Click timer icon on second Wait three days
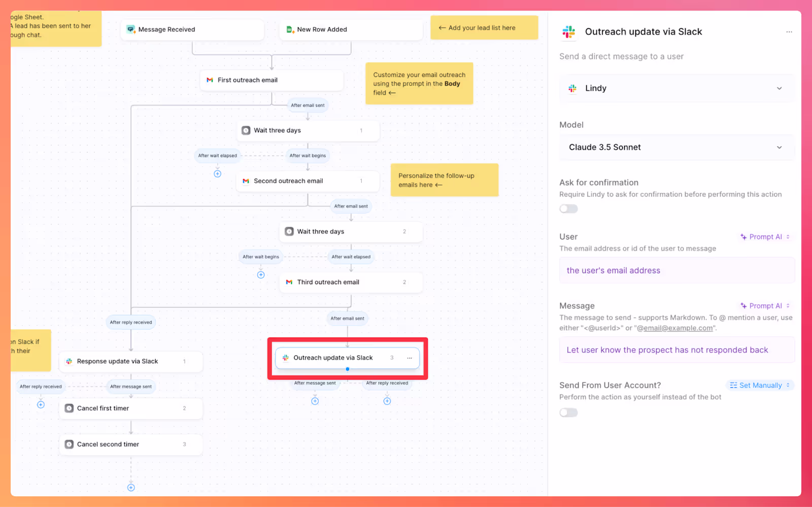The image size is (812, 507). point(289,231)
